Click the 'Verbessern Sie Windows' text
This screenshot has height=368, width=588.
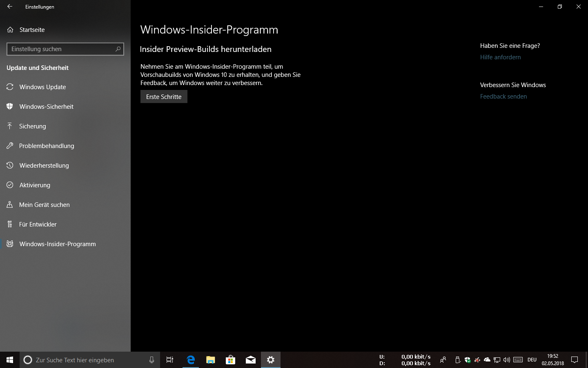click(513, 85)
